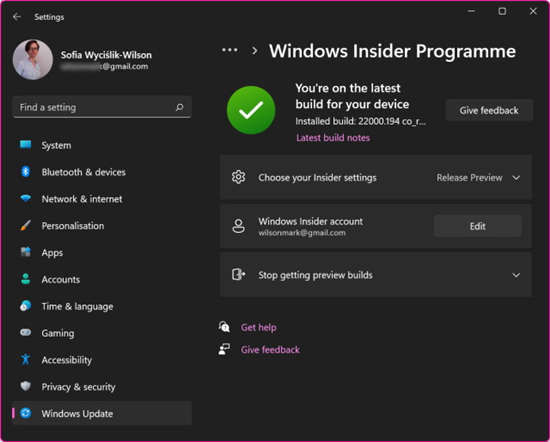Click the Get help link
This screenshot has width=550, height=442.
tap(259, 327)
